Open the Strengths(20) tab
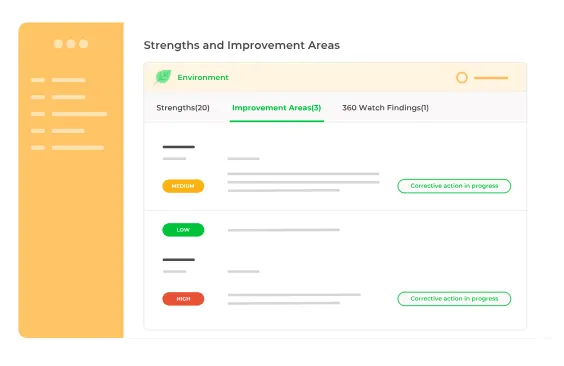The width and height of the screenshot is (564, 366). [x=183, y=108]
